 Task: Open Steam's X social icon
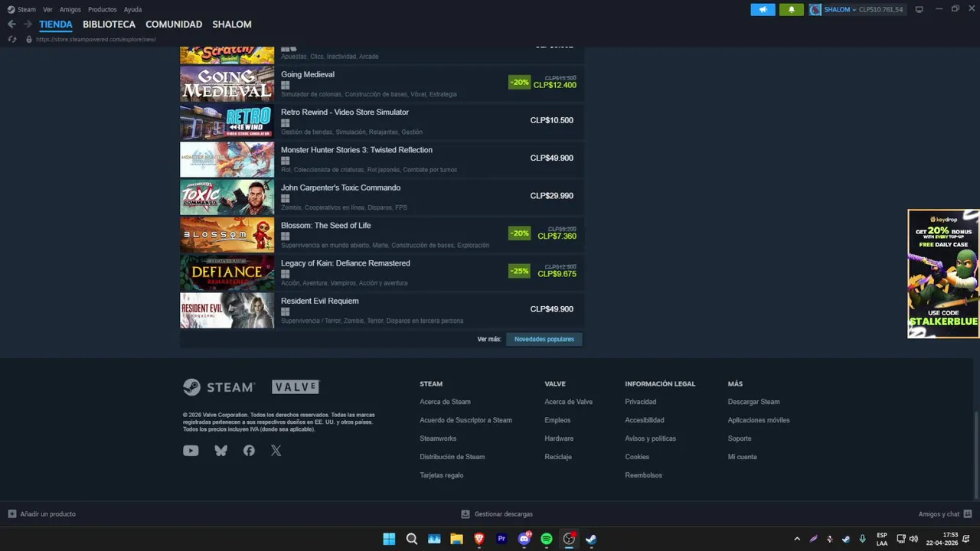tap(276, 451)
